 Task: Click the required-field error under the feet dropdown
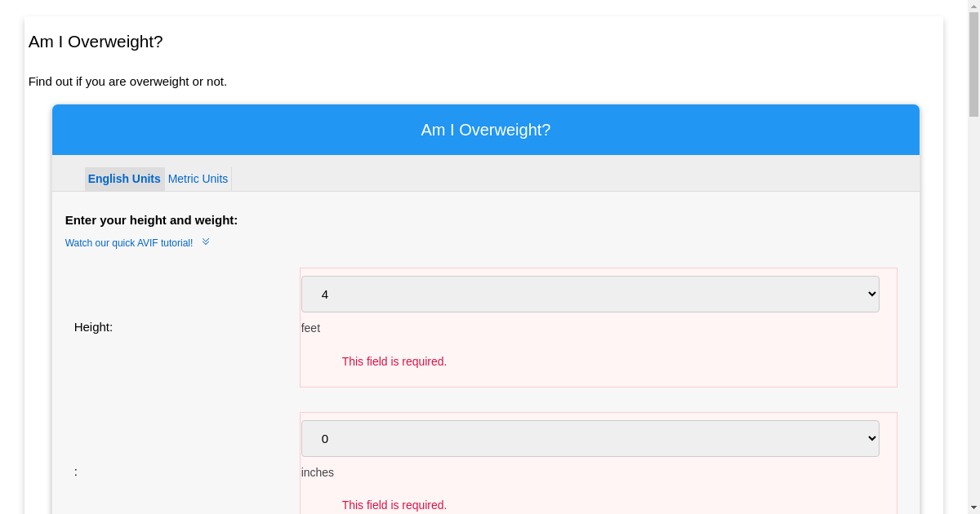394,361
